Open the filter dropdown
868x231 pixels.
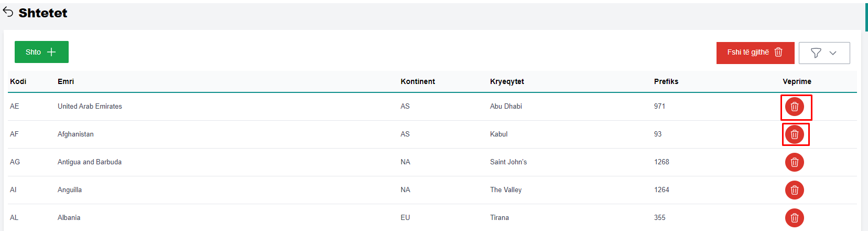tap(824, 53)
